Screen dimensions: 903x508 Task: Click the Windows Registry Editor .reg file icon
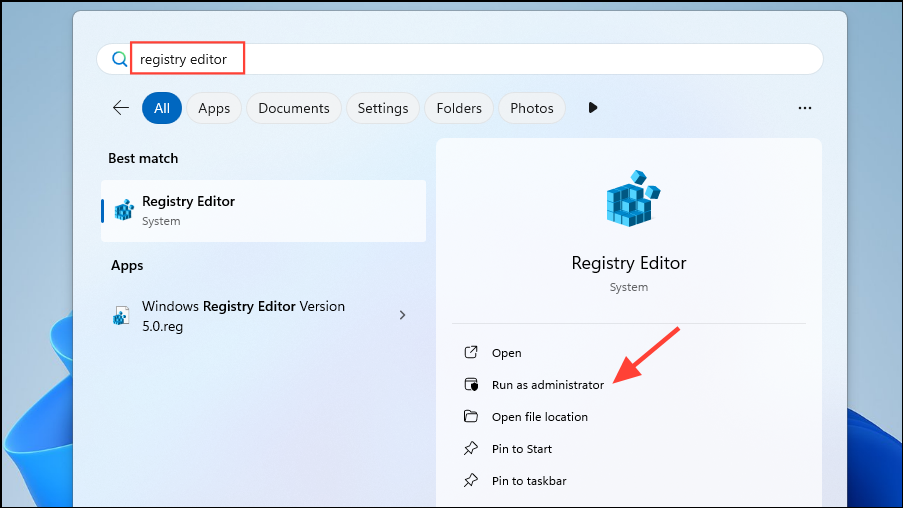[121, 316]
